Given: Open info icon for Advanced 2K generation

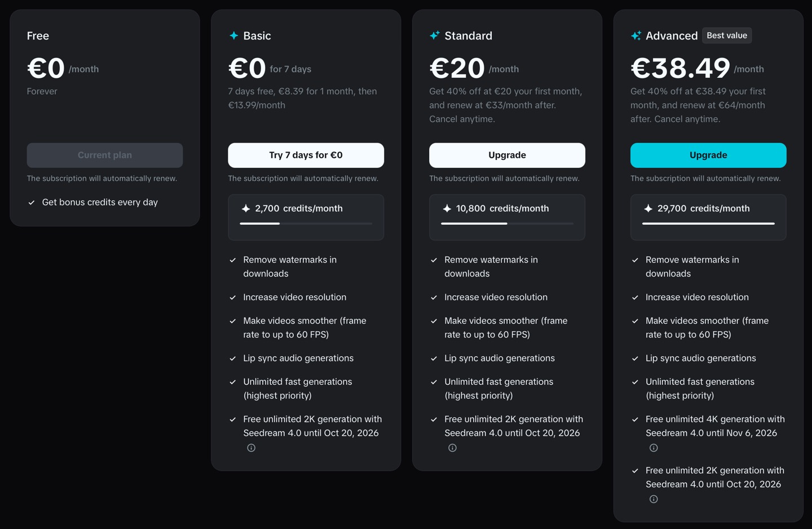Looking at the screenshot, I should pyautogui.click(x=654, y=499).
